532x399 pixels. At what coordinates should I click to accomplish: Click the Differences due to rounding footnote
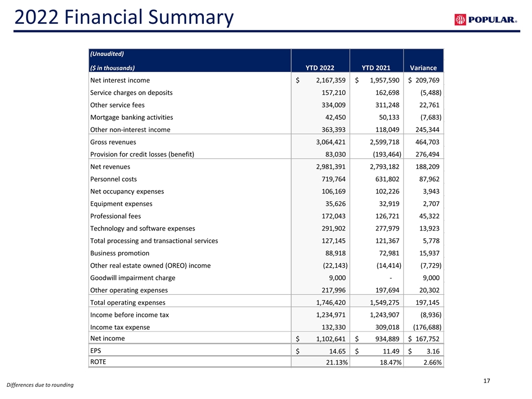point(40,385)
